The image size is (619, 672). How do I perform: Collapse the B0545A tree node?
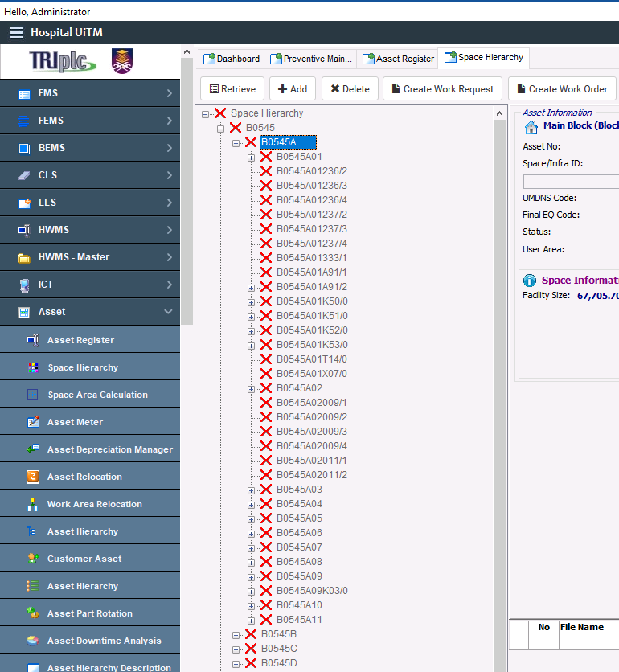tap(236, 143)
